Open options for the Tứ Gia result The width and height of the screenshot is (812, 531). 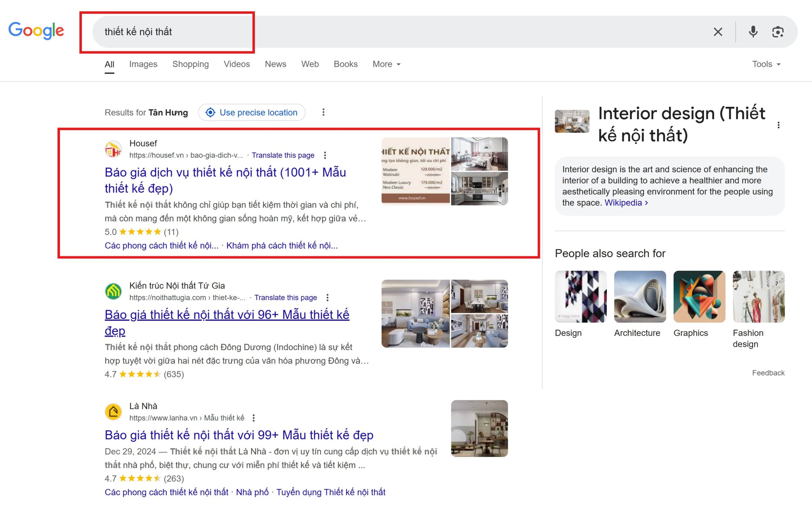pyautogui.click(x=328, y=297)
